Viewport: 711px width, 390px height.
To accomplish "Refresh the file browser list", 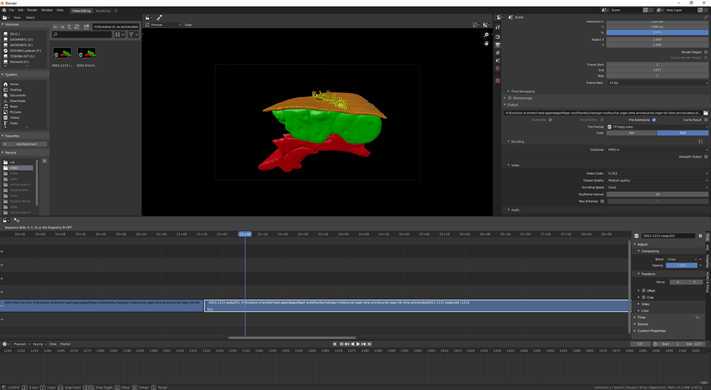I will [77, 27].
